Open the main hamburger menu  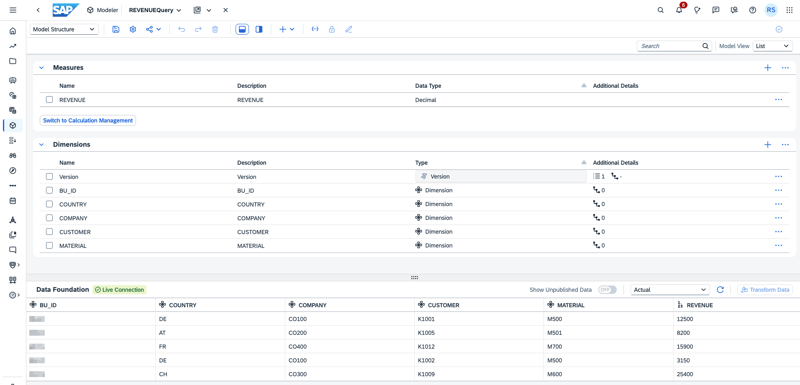[x=13, y=10]
